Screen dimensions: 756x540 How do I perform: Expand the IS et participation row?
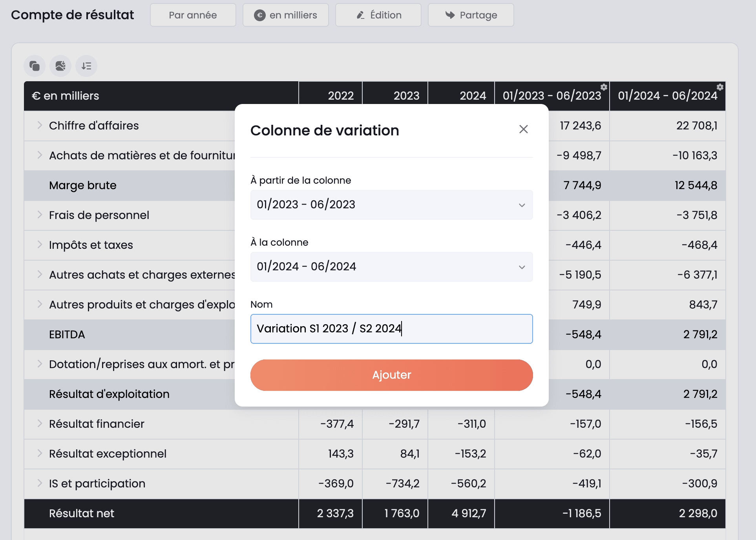[40, 483]
